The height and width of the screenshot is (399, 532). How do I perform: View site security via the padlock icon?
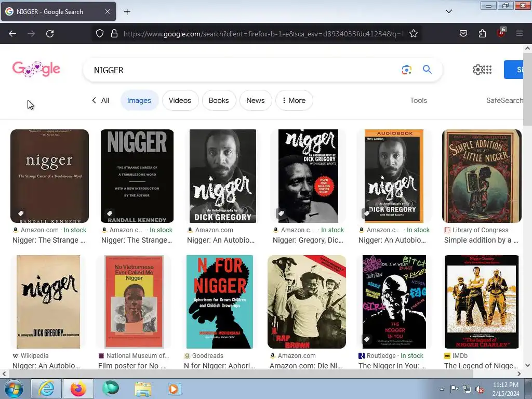tap(114, 34)
